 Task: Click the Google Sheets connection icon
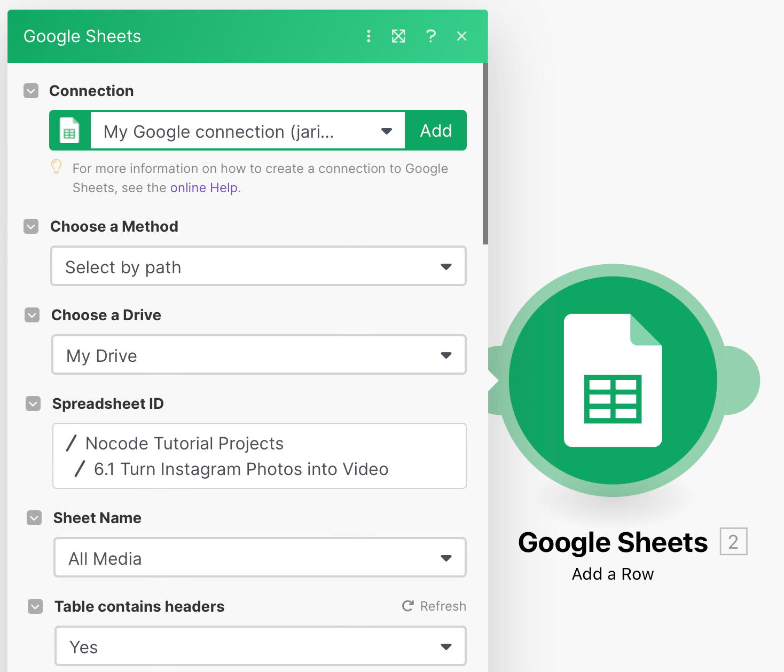coord(70,130)
